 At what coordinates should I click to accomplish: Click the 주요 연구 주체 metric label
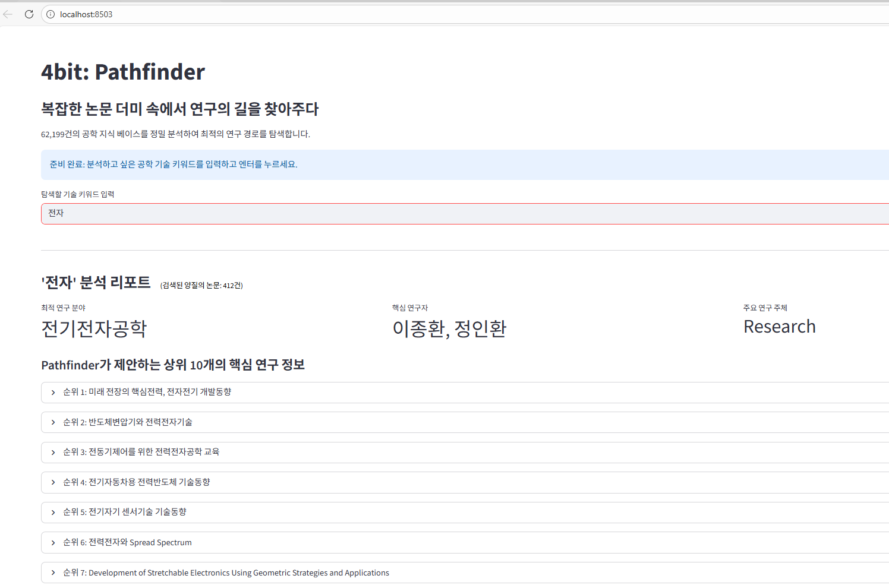click(765, 308)
